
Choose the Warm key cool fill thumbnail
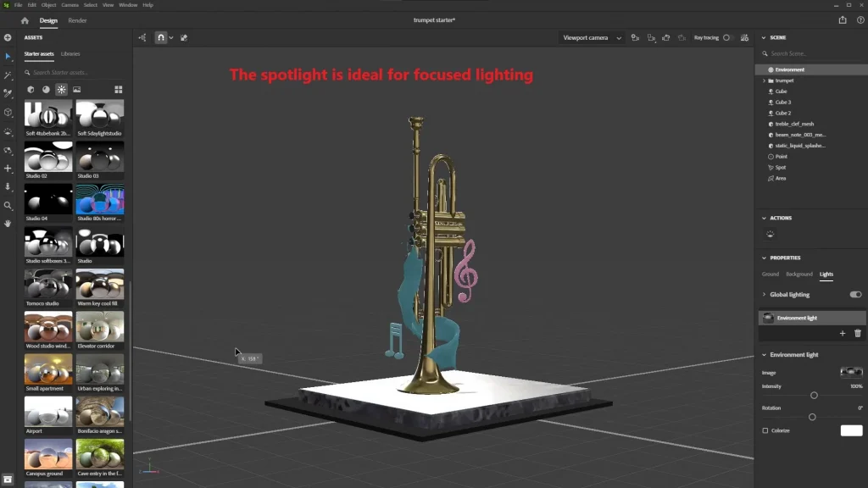[100, 285]
